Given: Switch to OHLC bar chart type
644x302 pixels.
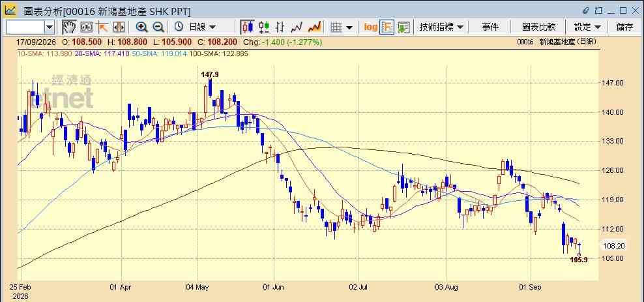Looking at the screenshot, I should pyautogui.click(x=280, y=27).
